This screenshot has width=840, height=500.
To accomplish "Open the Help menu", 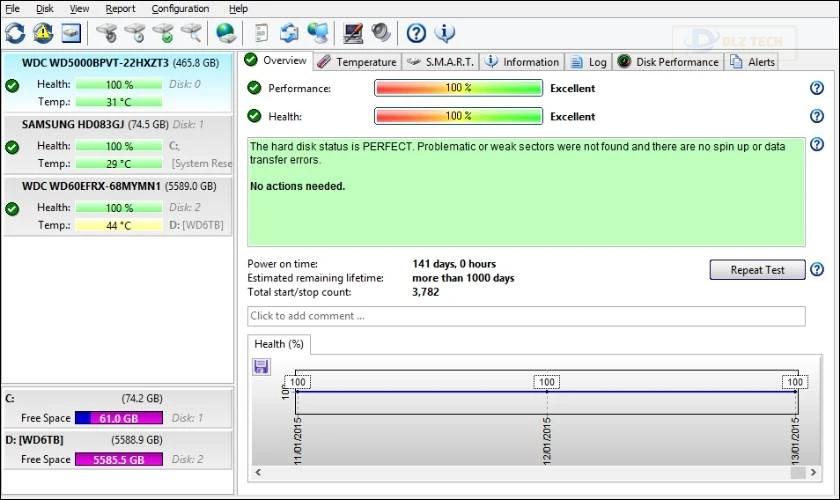I will (238, 9).
